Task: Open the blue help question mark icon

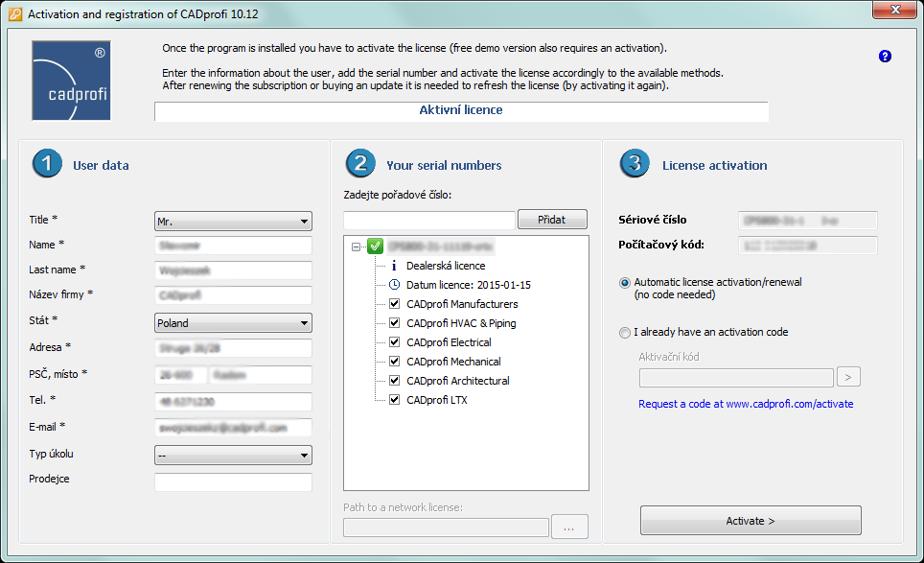Action: (x=885, y=56)
